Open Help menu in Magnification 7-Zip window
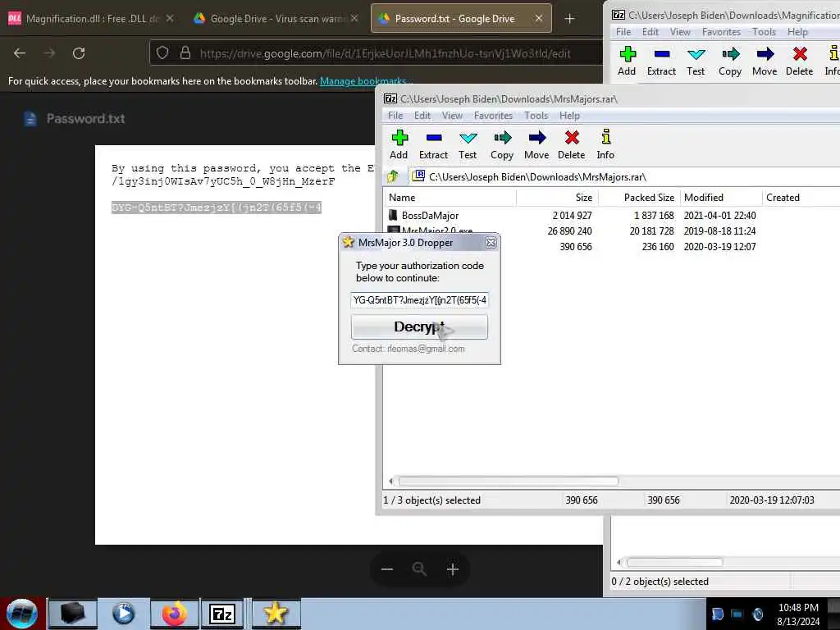Viewport: 840px width, 630px height. click(797, 32)
